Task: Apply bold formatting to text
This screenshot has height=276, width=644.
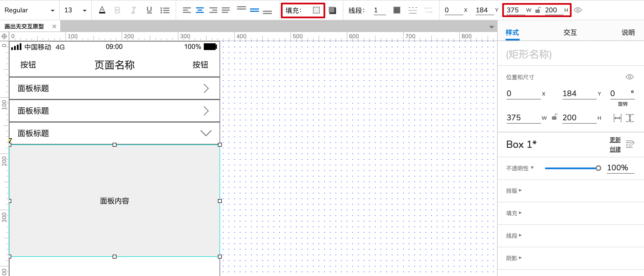Action: pos(118,10)
